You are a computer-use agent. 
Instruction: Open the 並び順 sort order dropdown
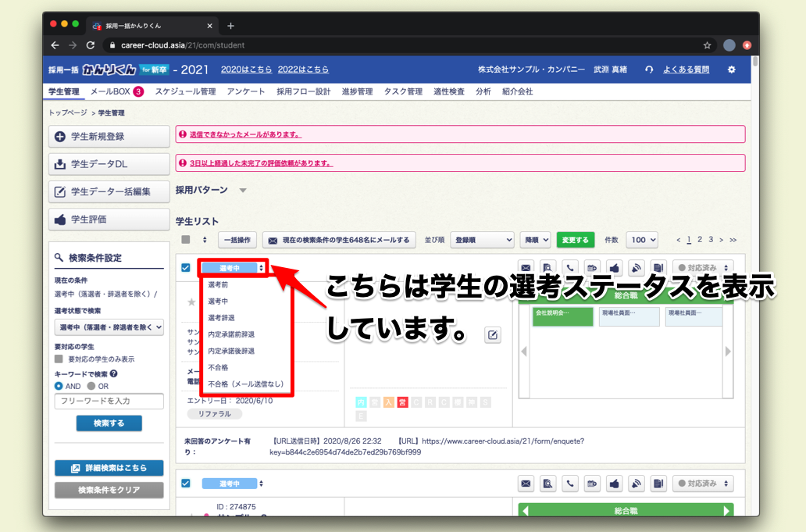pos(482,240)
